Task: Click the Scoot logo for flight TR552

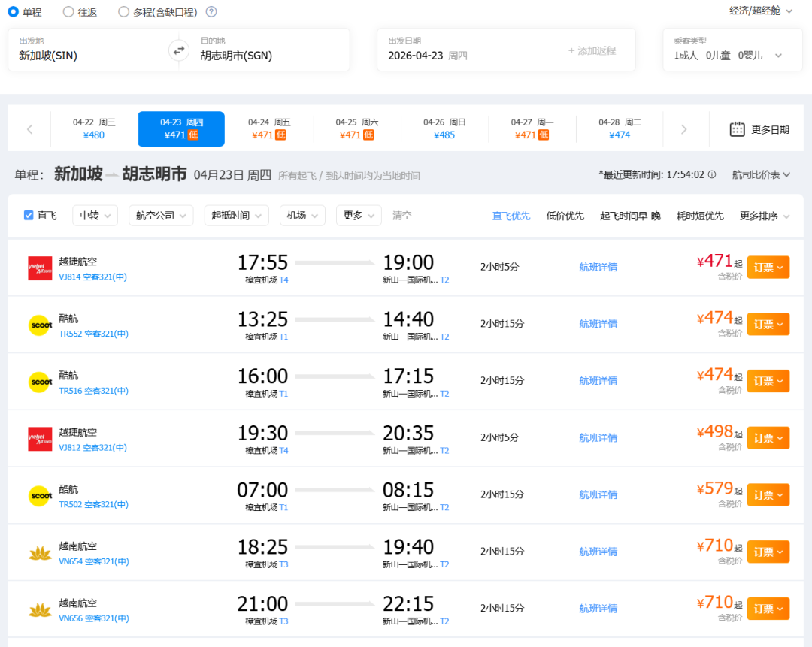Action: point(40,325)
